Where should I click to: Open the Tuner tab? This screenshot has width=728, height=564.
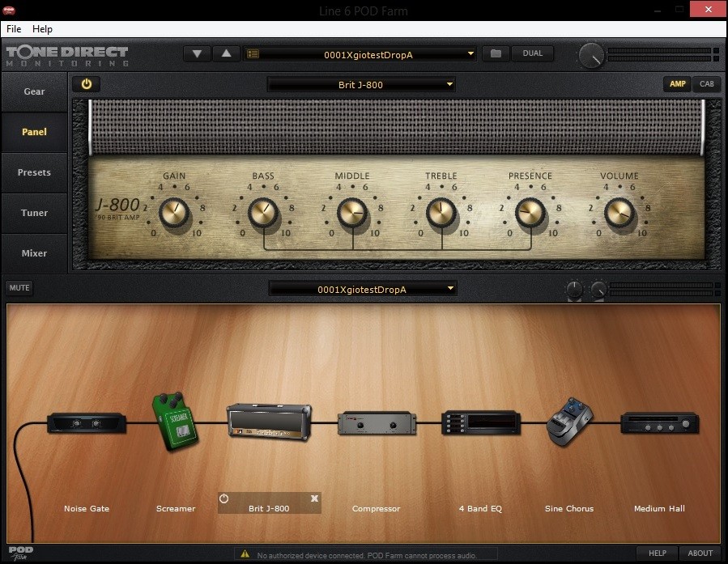34,213
